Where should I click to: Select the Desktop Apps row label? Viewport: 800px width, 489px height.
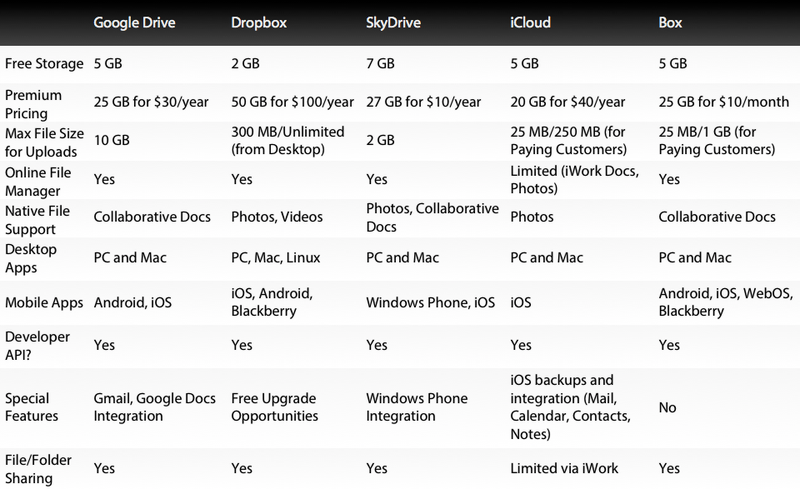(31, 258)
